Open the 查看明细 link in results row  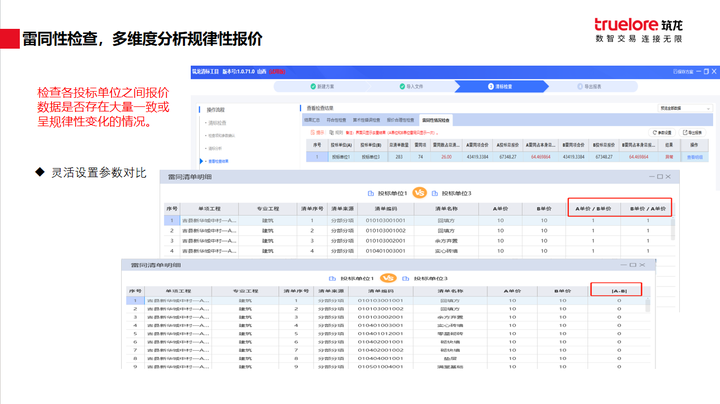coord(695,156)
